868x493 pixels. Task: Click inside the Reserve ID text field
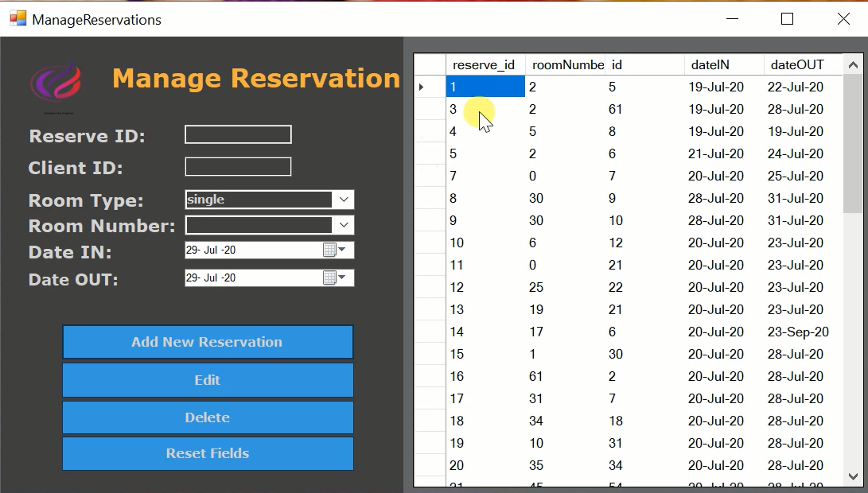tap(237, 134)
